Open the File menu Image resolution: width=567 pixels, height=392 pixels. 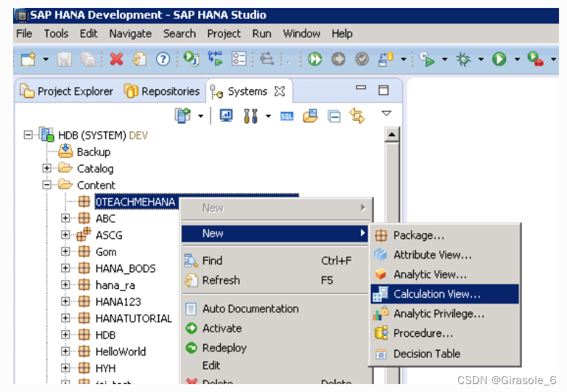coord(24,33)
